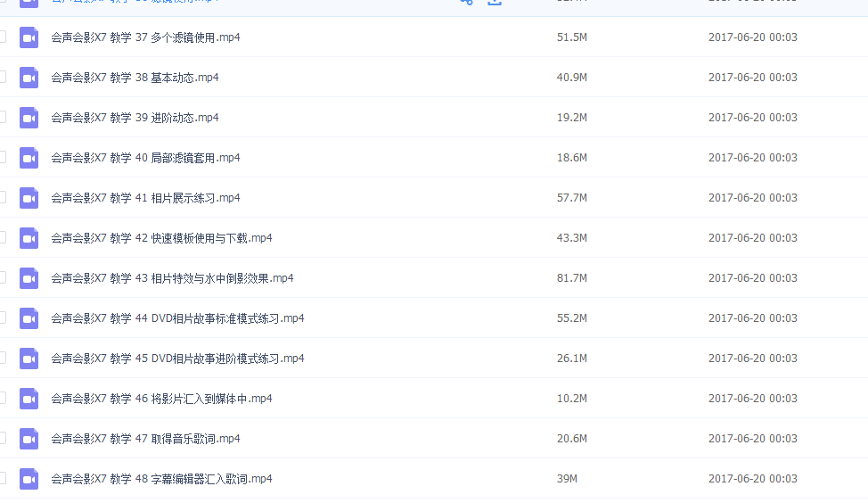Open file 会声会影X7 教学 39 进阶动态.mp4

(x=135, y=118)
